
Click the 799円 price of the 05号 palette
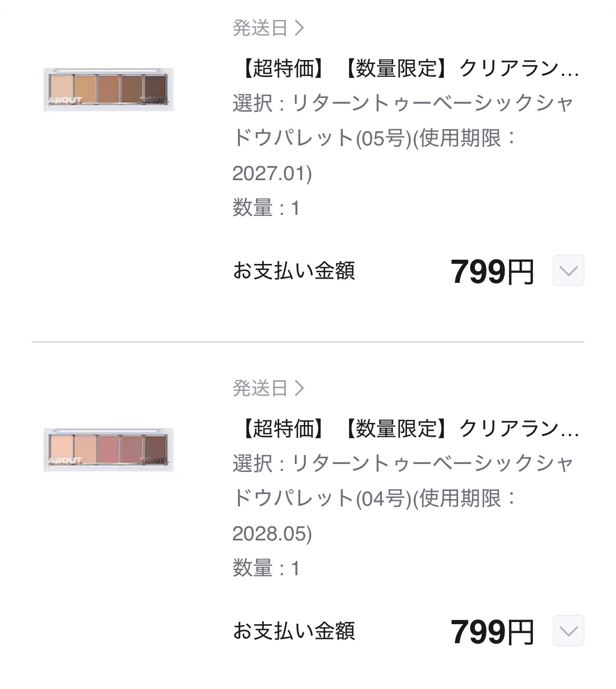492,272
